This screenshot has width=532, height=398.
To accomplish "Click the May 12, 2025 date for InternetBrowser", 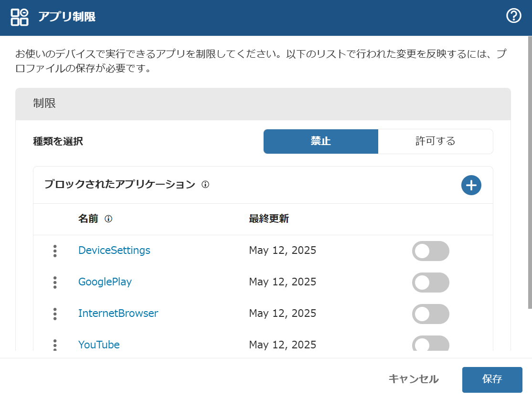I will pos(282,313).
